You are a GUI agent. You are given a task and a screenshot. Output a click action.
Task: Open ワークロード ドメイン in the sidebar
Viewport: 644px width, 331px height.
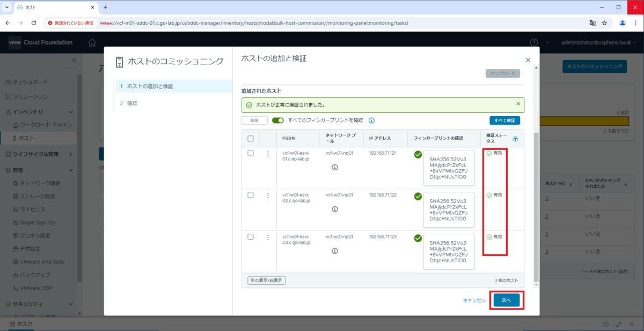coord(42,125)
